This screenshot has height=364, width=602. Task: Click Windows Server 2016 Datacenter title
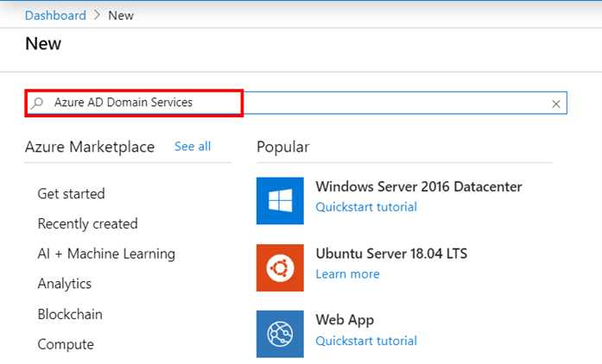coord(419,187)
